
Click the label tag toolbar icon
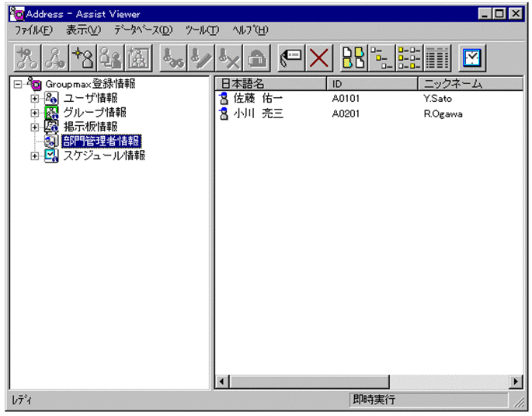[291, 58]
